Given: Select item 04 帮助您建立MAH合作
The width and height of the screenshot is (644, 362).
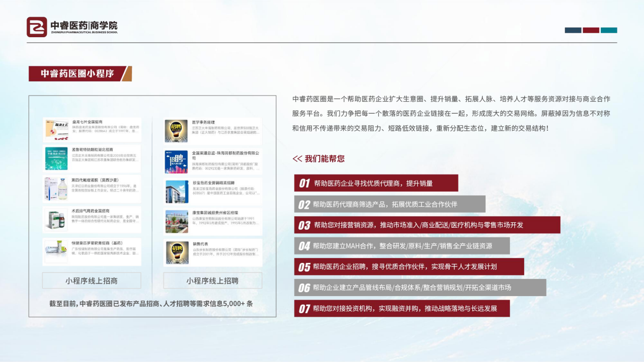Looking at the screenshot, I should click(x=402, y=246).
